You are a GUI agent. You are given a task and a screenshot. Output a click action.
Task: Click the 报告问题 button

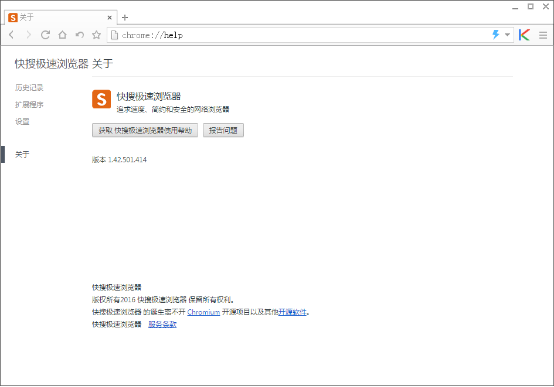(x=223, y=130)
